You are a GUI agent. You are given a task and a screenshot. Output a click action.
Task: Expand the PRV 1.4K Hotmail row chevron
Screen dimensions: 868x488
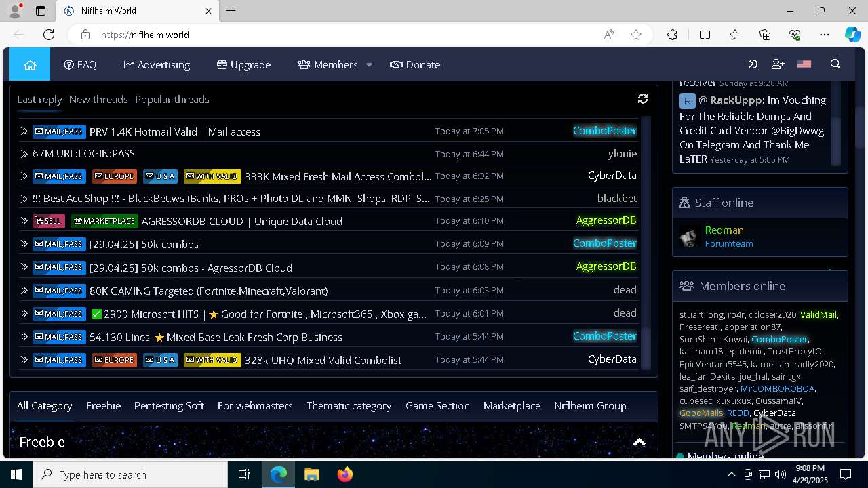(x=24, y=131)
